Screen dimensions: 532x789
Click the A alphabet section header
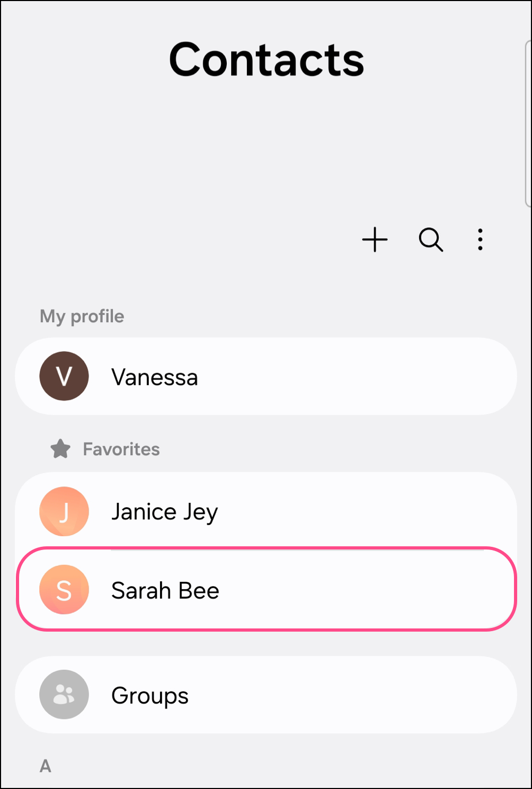[x=46, y=766]
